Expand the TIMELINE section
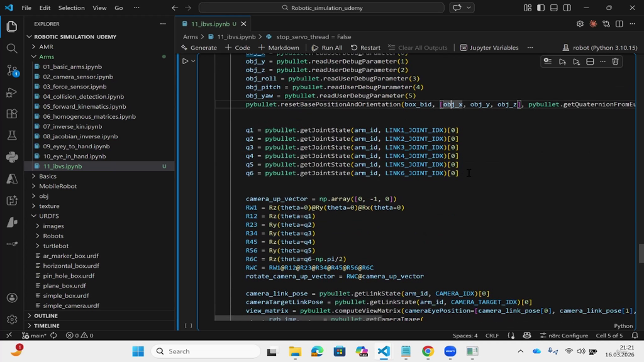 click(x=47, y=326)
